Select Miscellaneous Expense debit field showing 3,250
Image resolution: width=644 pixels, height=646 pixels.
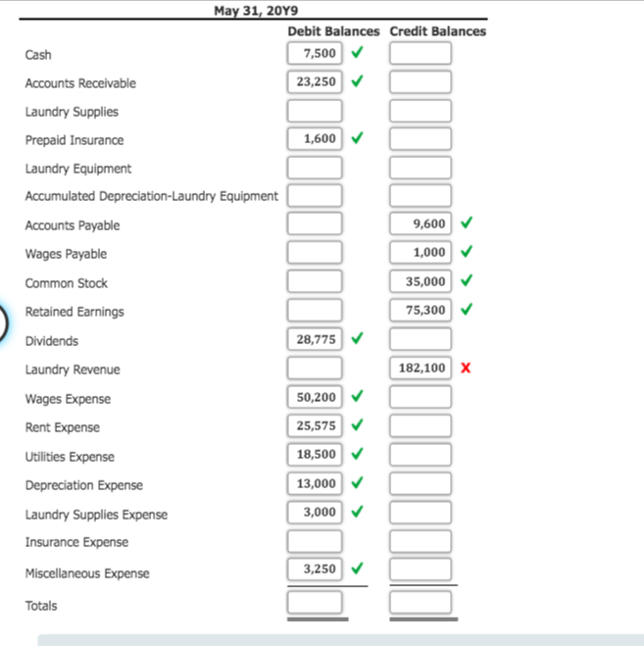(315, 569)
